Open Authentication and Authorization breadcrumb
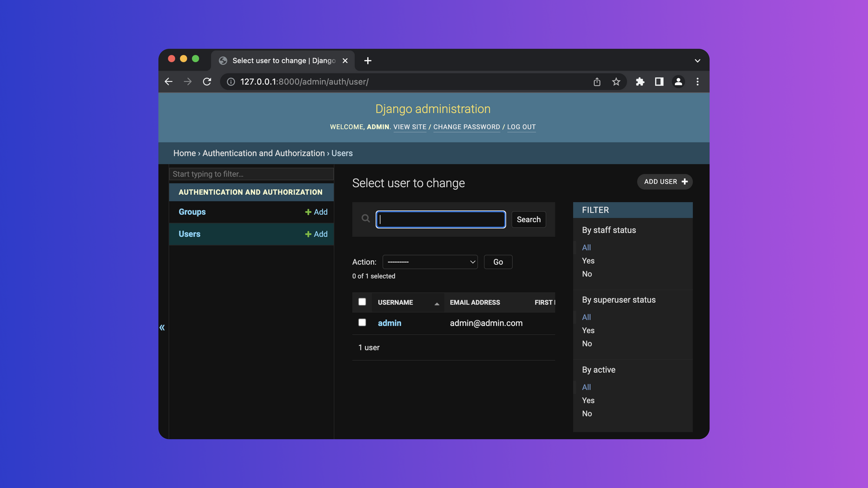 point(263,153)
